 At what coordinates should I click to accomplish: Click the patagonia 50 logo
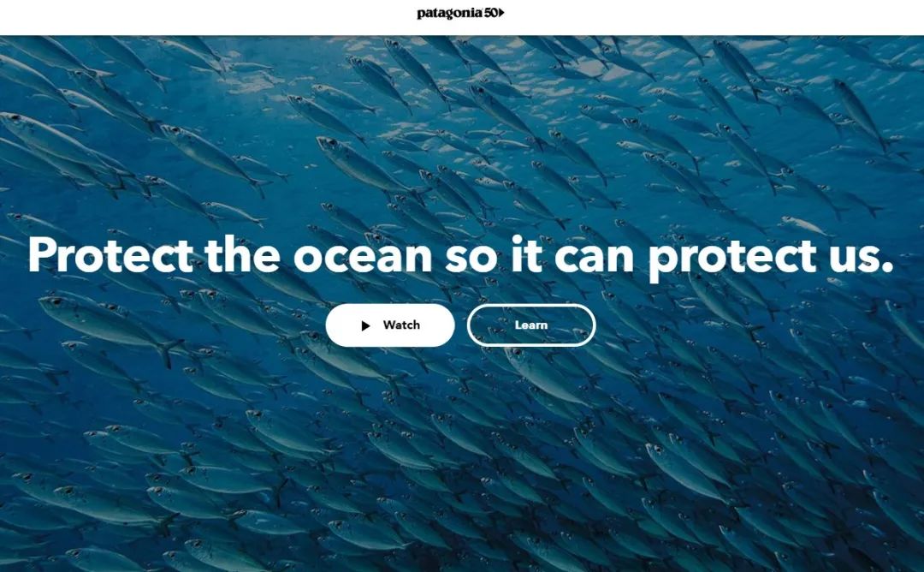[460, 13]
